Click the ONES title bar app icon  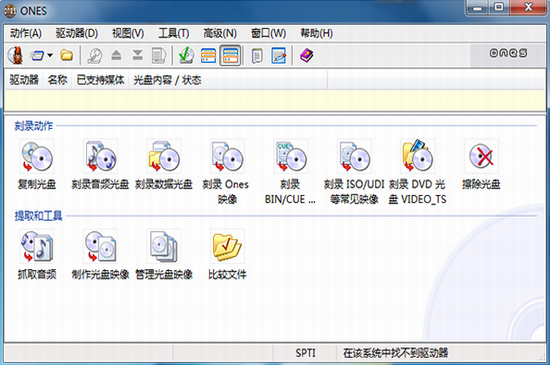[10, 11]
